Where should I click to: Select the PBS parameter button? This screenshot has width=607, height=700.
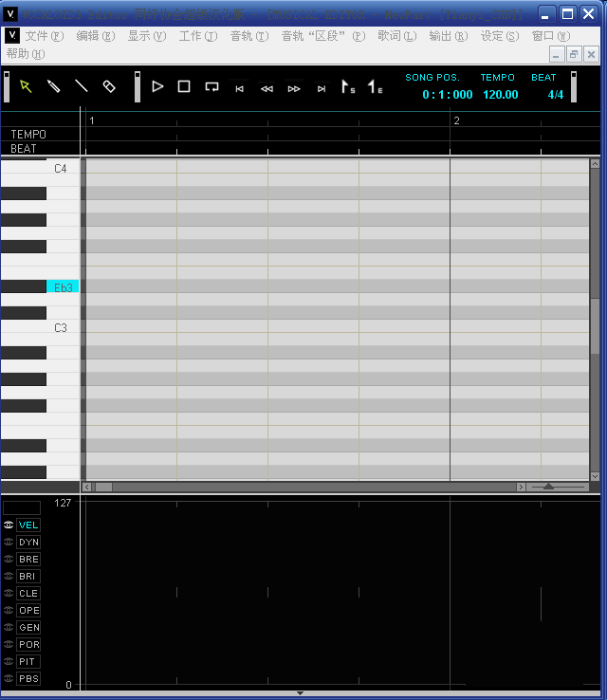click(28, 678)
